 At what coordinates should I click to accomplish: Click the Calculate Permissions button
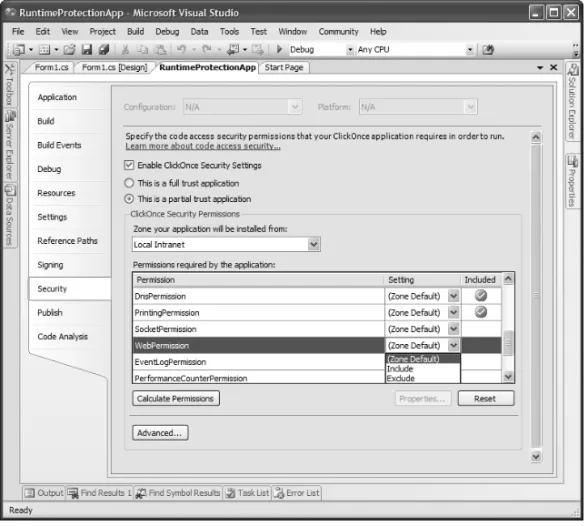click(x=176, y=399)
